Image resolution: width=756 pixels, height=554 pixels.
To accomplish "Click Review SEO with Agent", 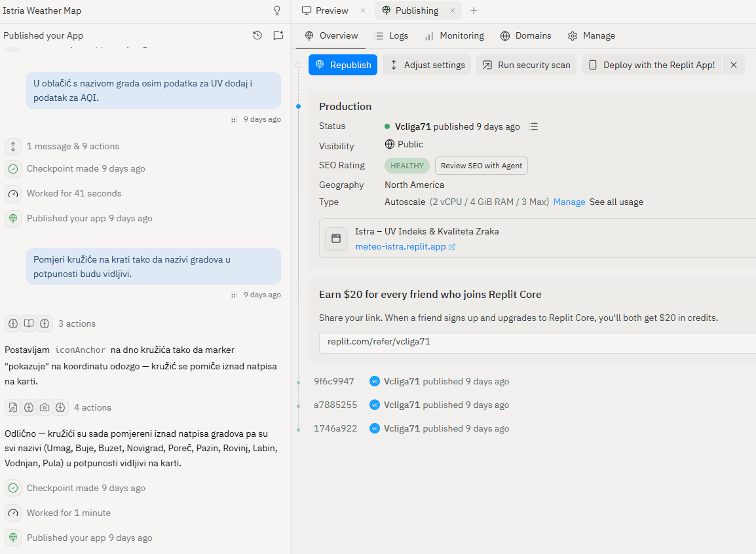I will 481,166.
